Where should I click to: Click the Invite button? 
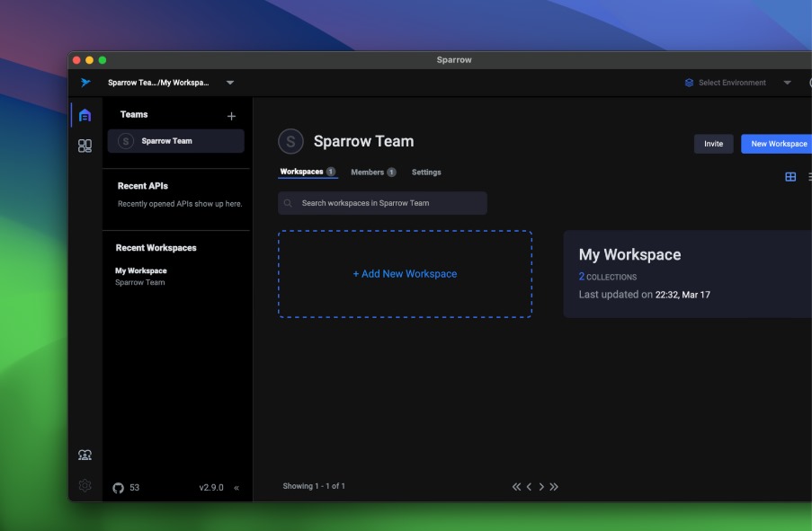713,144
